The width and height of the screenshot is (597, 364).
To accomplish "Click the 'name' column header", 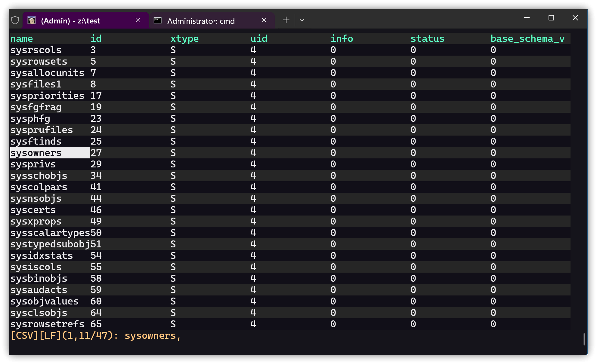I will click(x=22, y=38).
